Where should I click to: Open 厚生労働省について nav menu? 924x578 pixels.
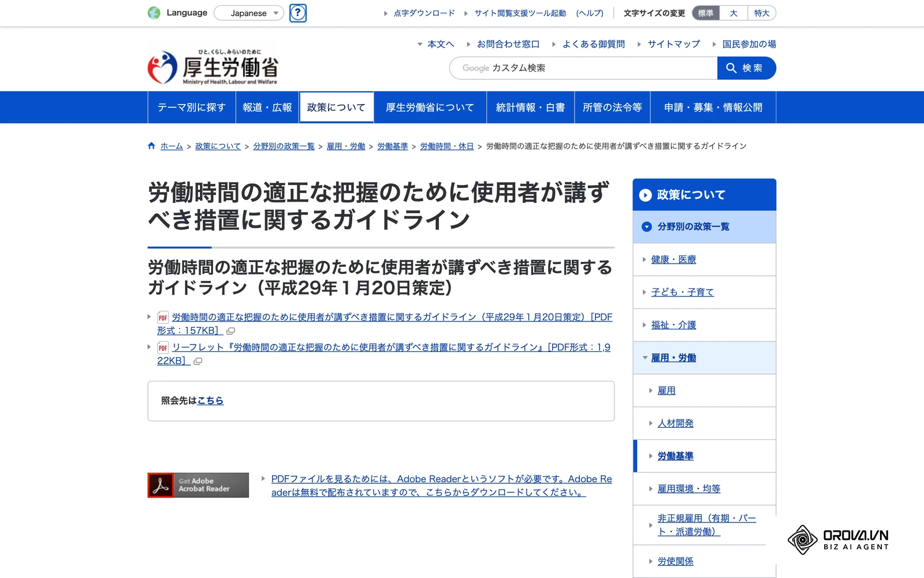(430, 108)
